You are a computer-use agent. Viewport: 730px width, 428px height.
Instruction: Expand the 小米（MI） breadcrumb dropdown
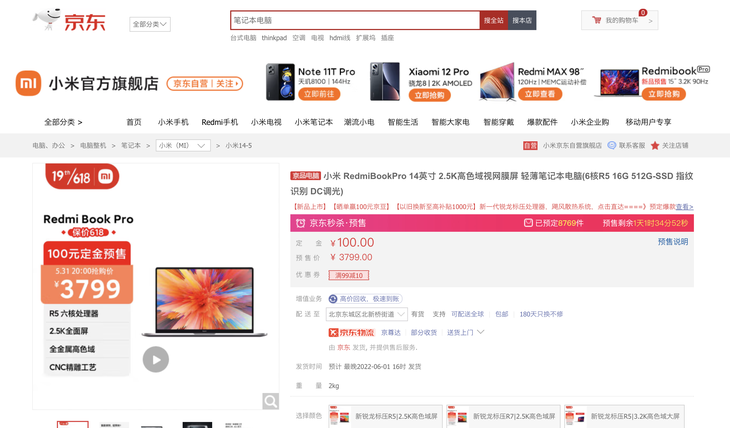tap(183, 146)
